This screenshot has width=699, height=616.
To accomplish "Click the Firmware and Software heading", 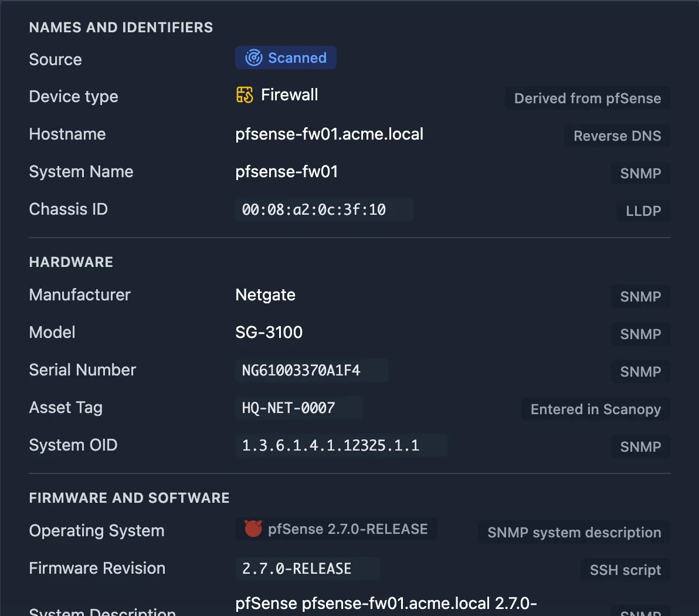I will point(129,498).
